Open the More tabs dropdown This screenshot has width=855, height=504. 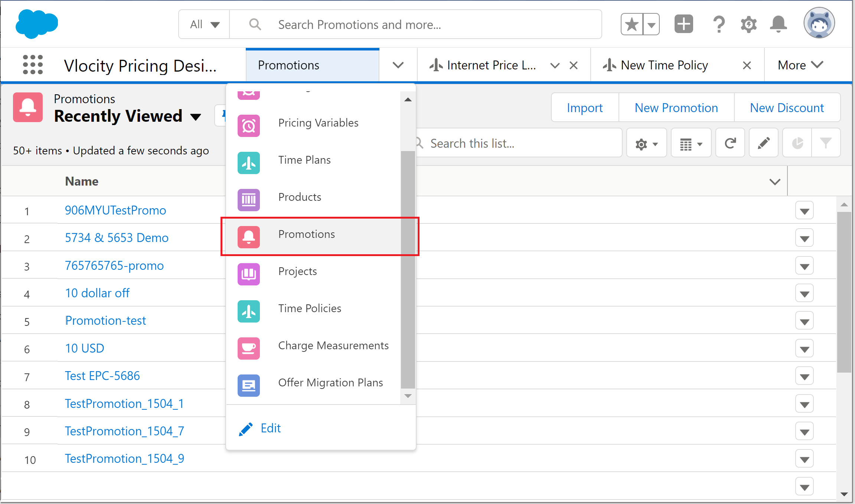800,65
